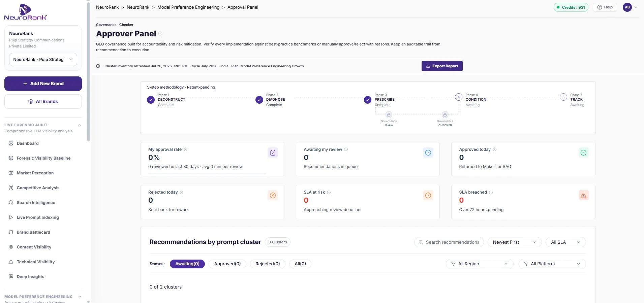Screen dimensions: 644x303
Task: Open the All SLA filter dropdown
Action: (566, 242)
